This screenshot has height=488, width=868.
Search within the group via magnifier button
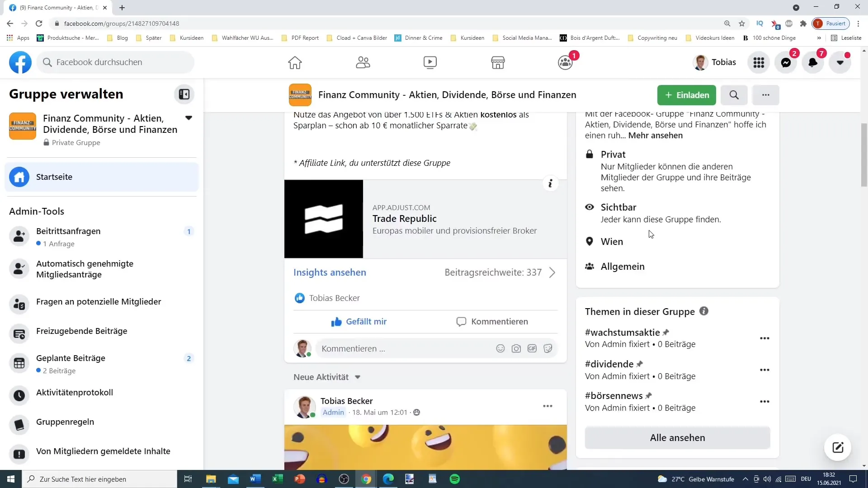pyautogui.click(x=734, y=95)
